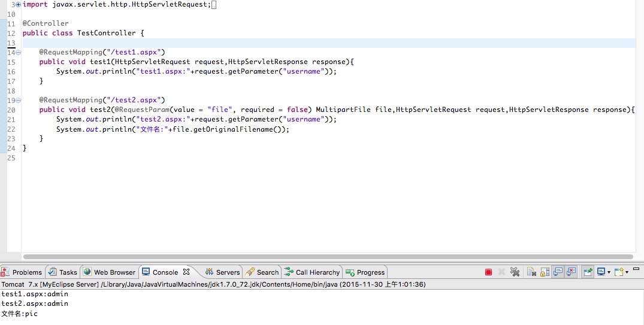Switch to the Progress tab
644x325 pixels.
[365, 272]
